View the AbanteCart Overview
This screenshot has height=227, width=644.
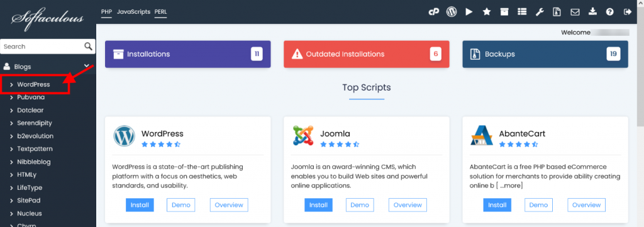(587, 205)
